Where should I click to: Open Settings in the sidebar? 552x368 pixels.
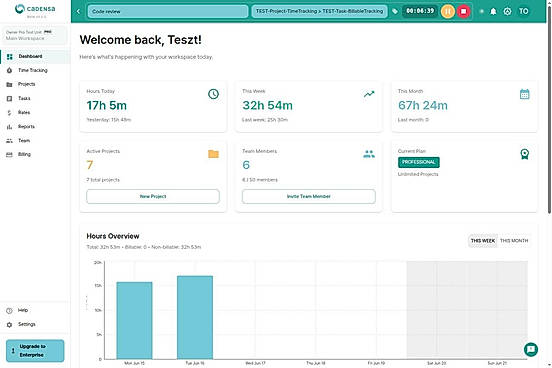pos(35,324)
